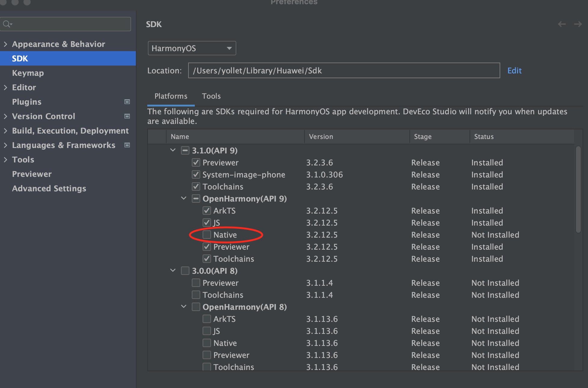This screenshot has height=388, width=588.
Task: Uncheck ArkTS 3.2.12.5 checkbox
Action: tap(207, 211)
